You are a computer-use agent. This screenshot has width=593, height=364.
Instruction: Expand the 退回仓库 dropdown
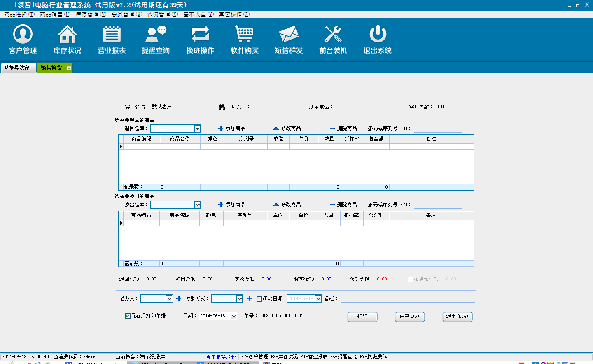[198, 129]
